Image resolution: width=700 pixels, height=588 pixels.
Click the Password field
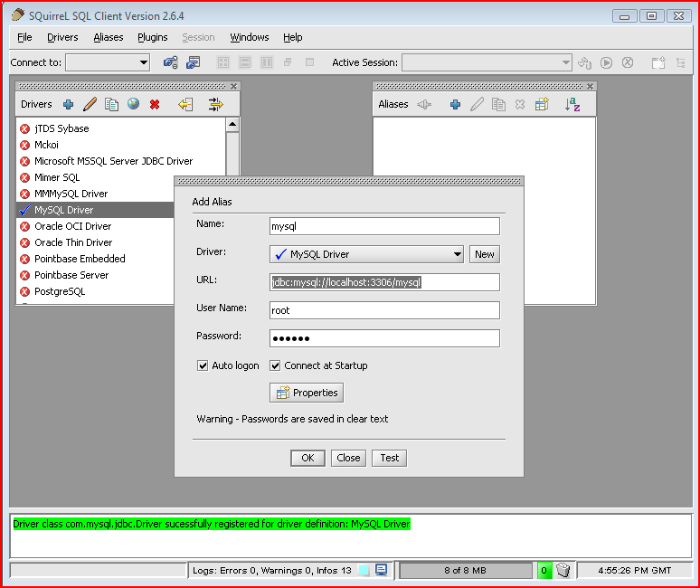coord(384,338)
